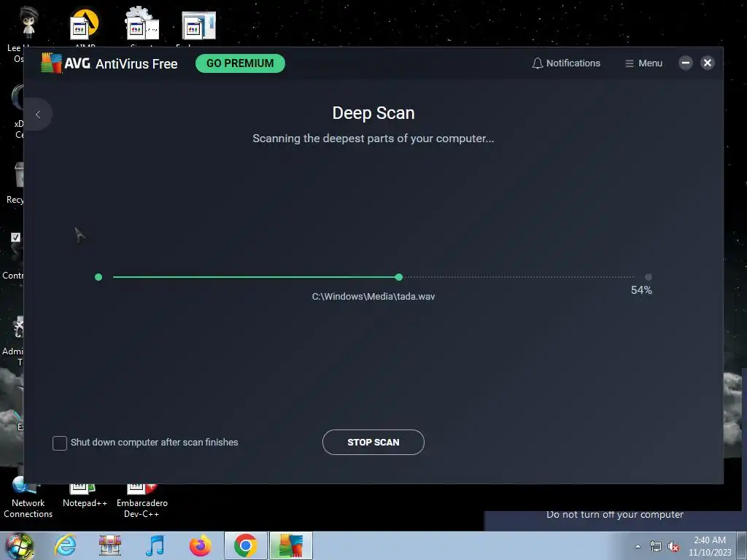Click the AVG logo icon
The width and height of the screenshot is (747, 560).
point(52,63)
